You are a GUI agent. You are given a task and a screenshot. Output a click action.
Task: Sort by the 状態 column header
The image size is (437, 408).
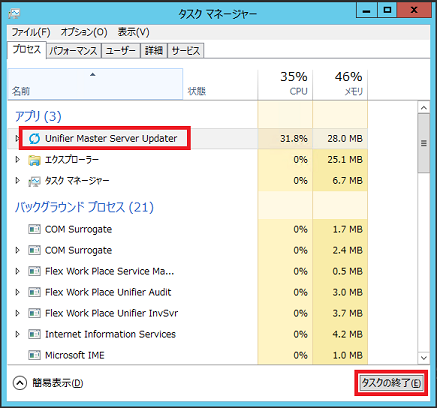point(220,84)
